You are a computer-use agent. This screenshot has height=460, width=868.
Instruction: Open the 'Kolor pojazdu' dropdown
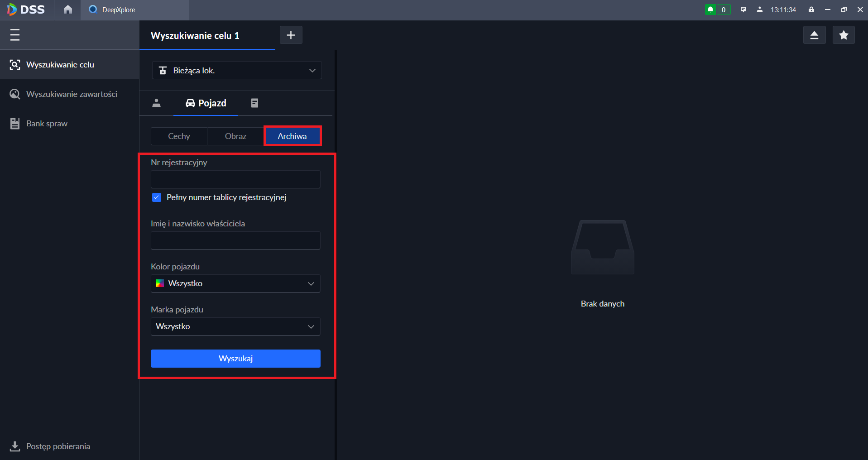coord(235,283)
